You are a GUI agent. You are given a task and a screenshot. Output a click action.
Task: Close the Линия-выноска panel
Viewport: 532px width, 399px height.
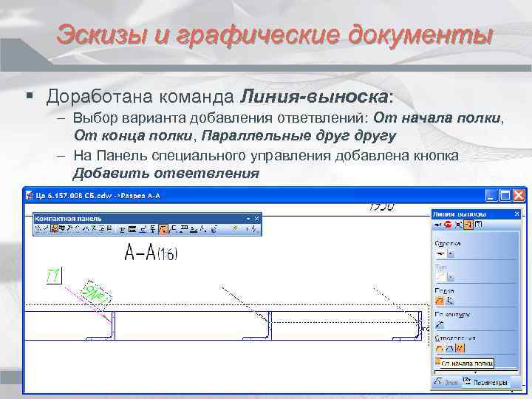516,214
